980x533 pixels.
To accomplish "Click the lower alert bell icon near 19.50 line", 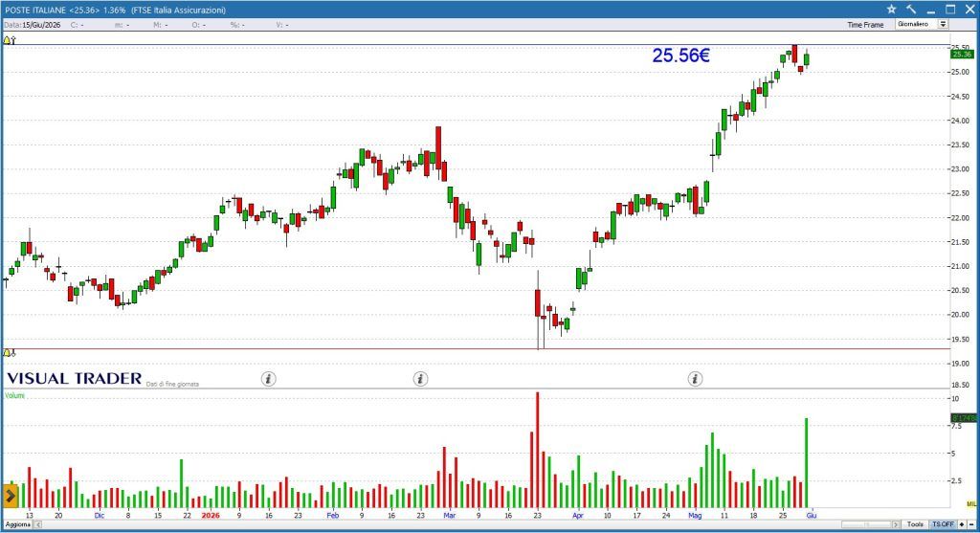I will [x=9, y=354].
